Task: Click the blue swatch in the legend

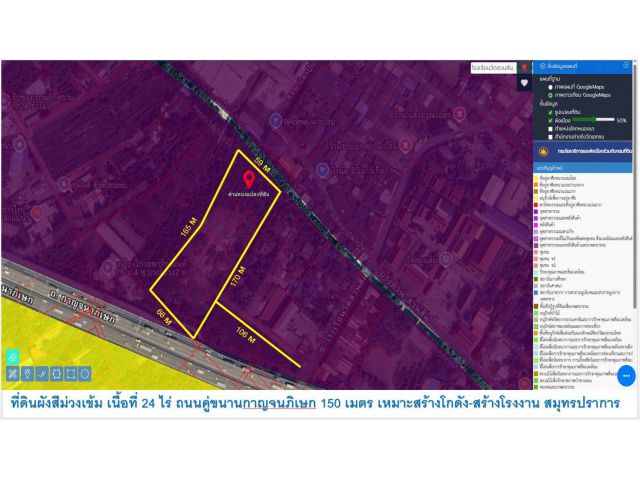Action: (x=536, y=292)
